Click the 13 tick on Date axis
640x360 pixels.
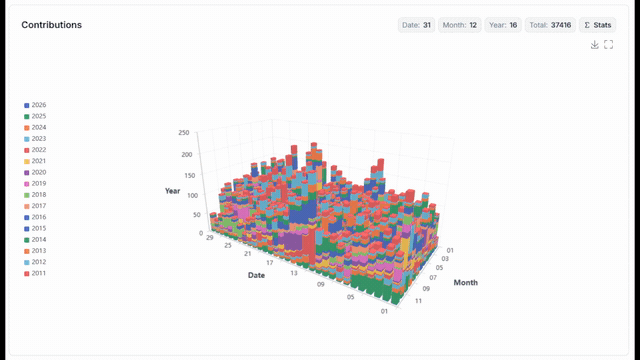(294, 273)
